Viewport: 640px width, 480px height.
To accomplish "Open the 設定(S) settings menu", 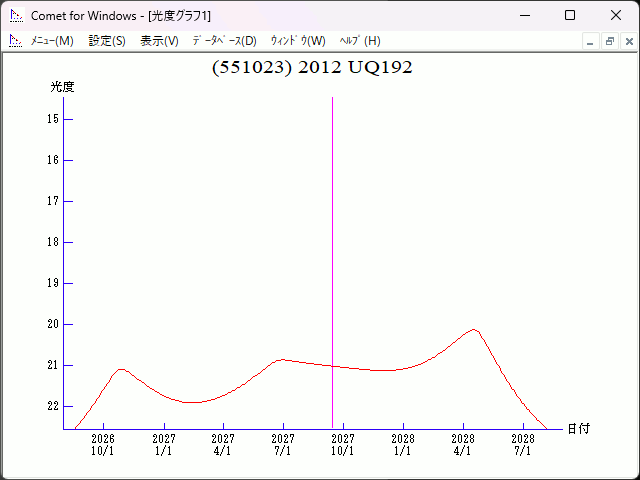I will (107, 41).
